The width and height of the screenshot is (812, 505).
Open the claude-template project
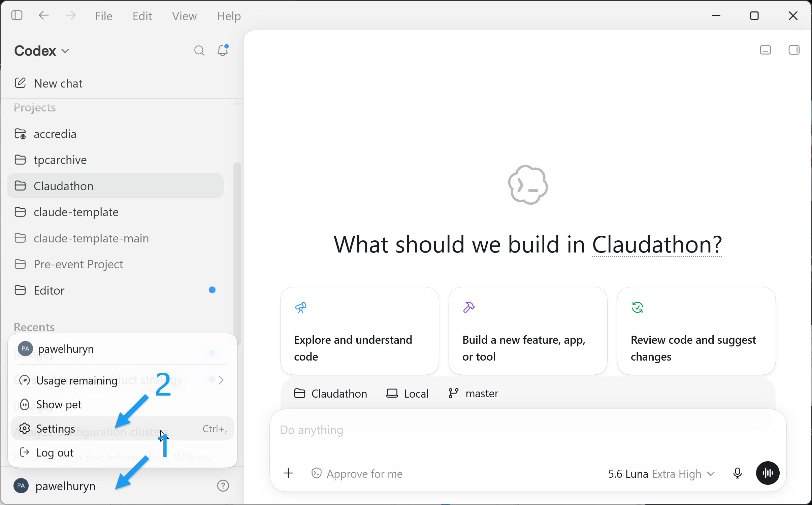coord(115,212)
